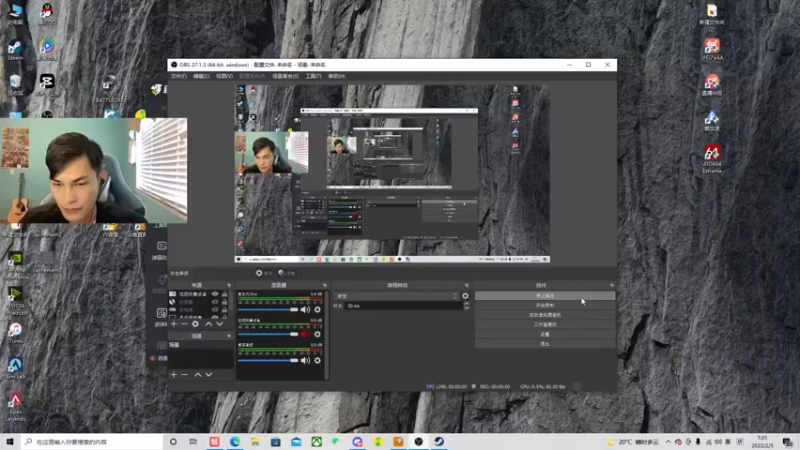
Task: Open the scene transition type dropdown
Action: (x=396, y=296)
